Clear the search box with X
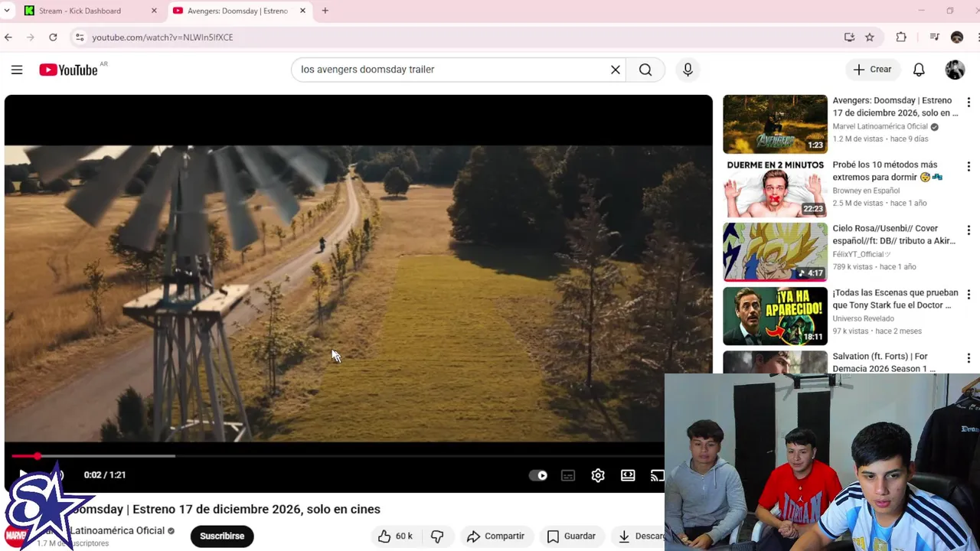980x551 pixels. point(615,70)
